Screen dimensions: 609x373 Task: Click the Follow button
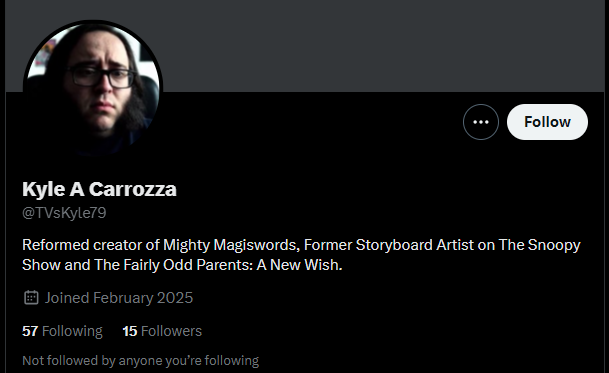(547, 122)
